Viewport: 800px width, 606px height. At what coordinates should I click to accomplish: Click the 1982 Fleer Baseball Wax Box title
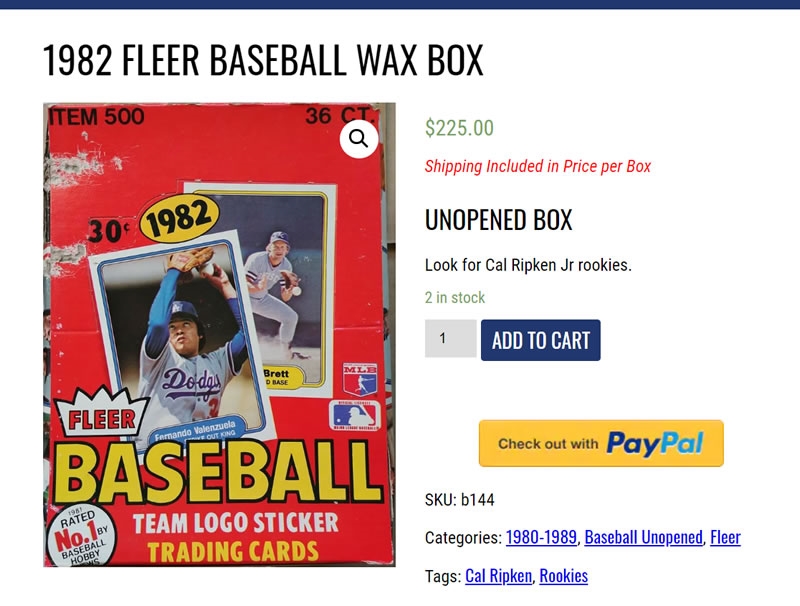263,60
